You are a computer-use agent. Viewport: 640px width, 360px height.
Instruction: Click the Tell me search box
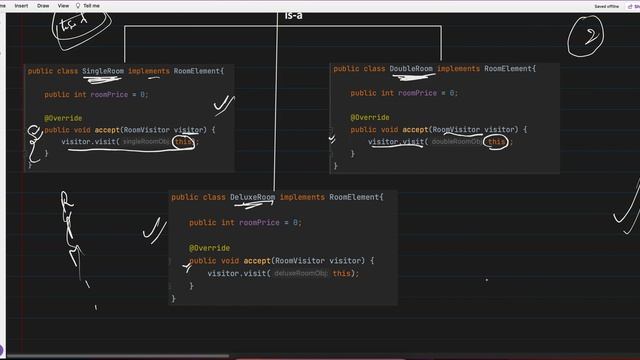91,6
